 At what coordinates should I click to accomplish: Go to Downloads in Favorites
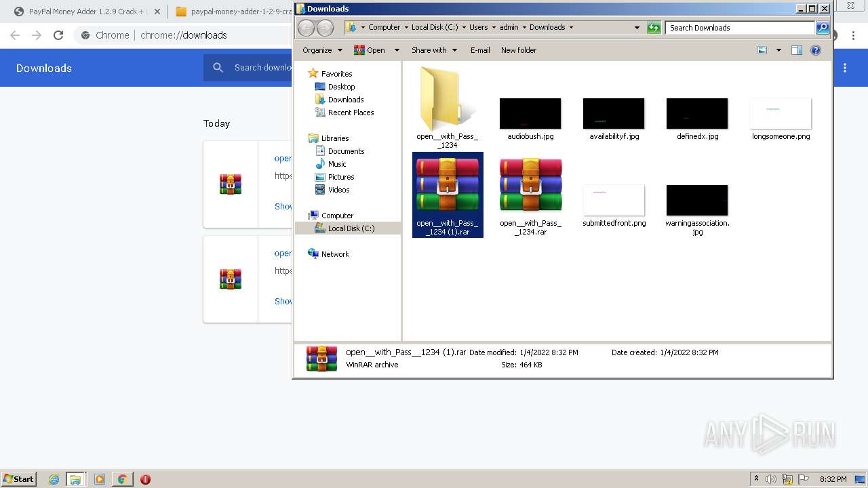point(340,100)
